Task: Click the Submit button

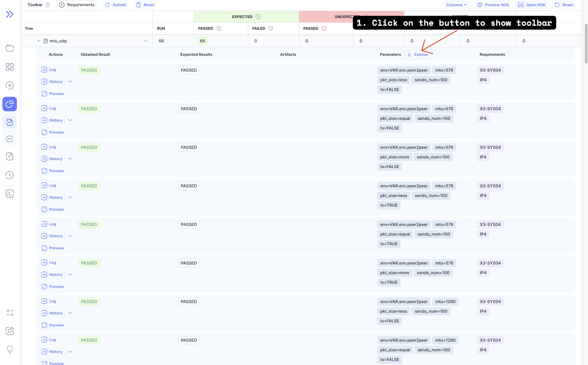Action: coord(115,5)
